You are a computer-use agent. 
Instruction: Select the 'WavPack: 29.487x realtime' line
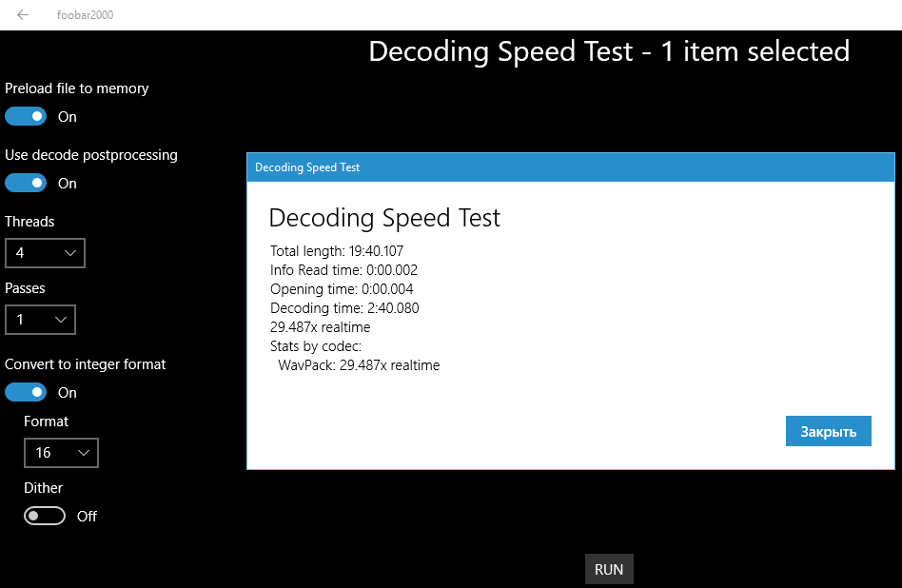359,364
